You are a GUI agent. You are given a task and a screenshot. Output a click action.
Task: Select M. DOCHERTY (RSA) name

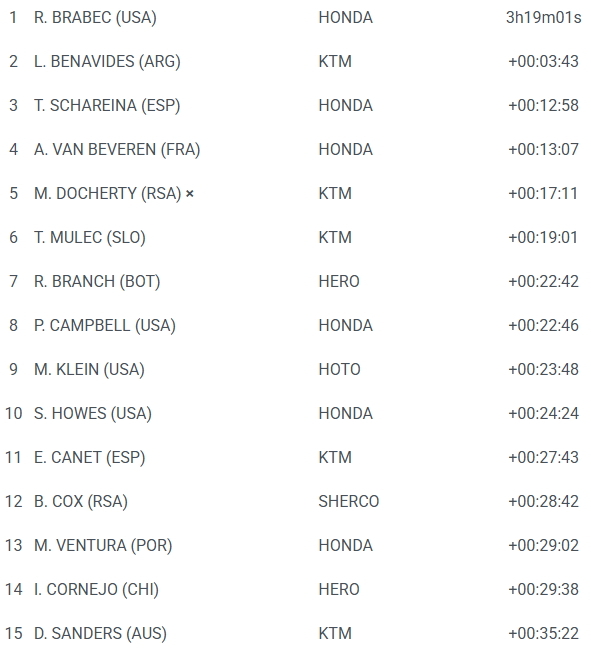tap(107, 194)
